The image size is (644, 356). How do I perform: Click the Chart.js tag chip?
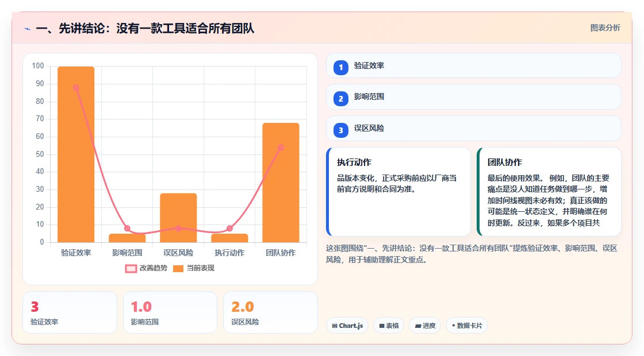[347, 326]
